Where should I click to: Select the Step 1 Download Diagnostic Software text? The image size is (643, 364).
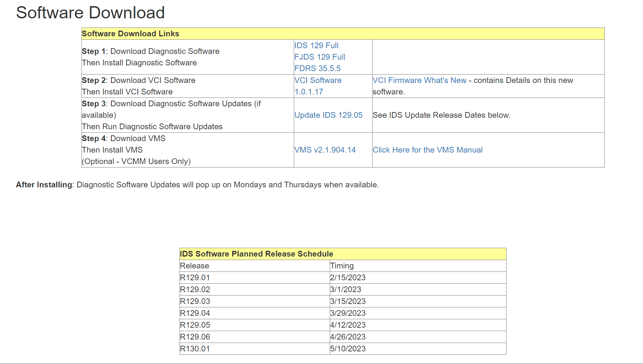click(150, 51)
